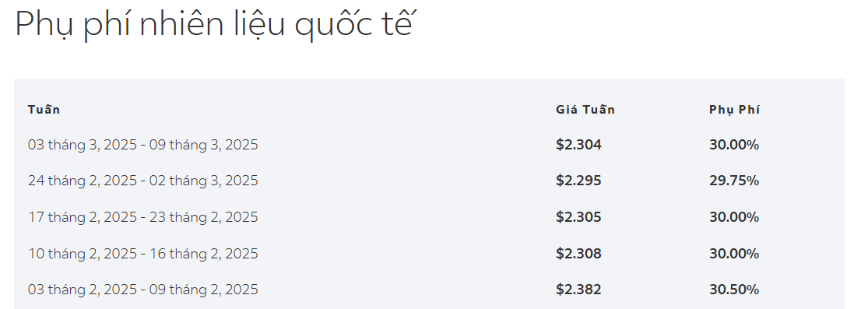868x309 pixels.
Task: Click the weekly price $2.308
Action: (x=578, y=254)
